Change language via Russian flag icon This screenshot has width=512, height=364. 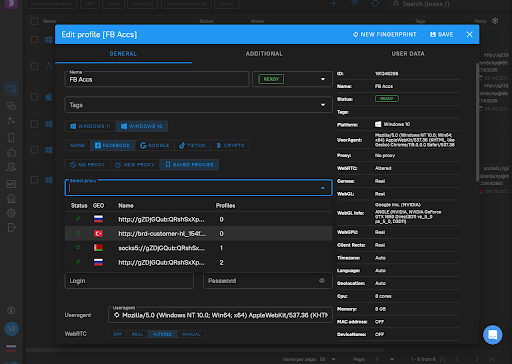tap(11, 348)
